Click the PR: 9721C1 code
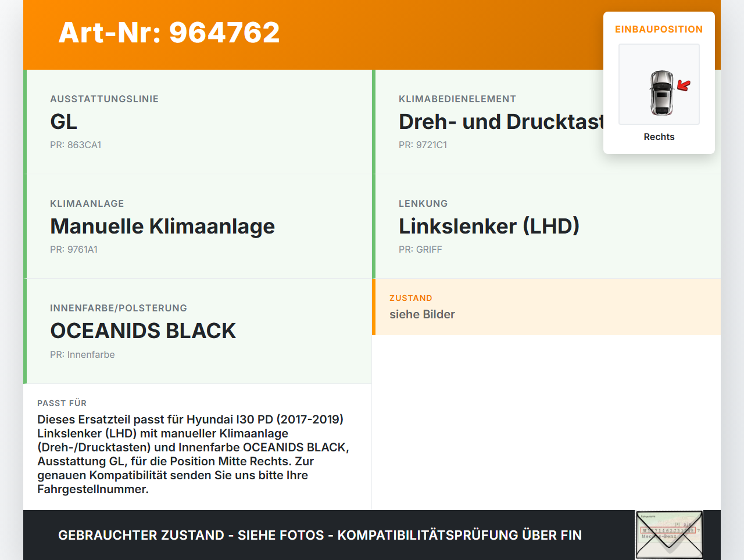 423,145
